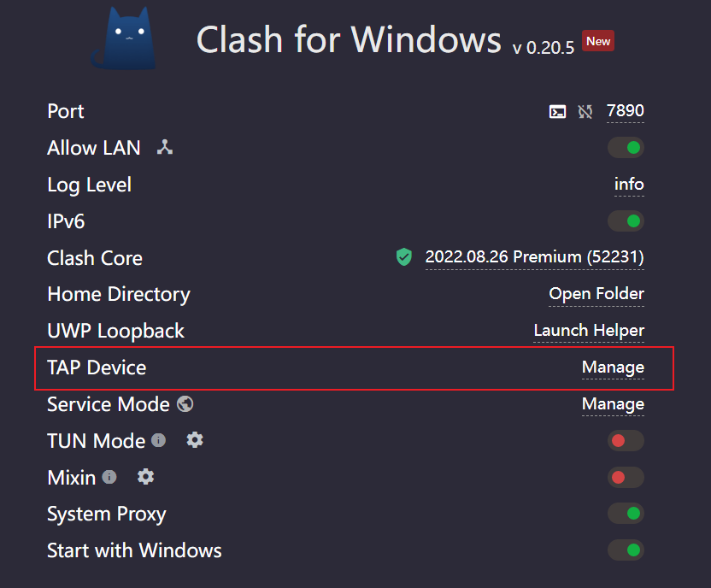Viewport: 711px width, 588px height.
Task: Edit the port number 7890
Action: tap(626, 111)
